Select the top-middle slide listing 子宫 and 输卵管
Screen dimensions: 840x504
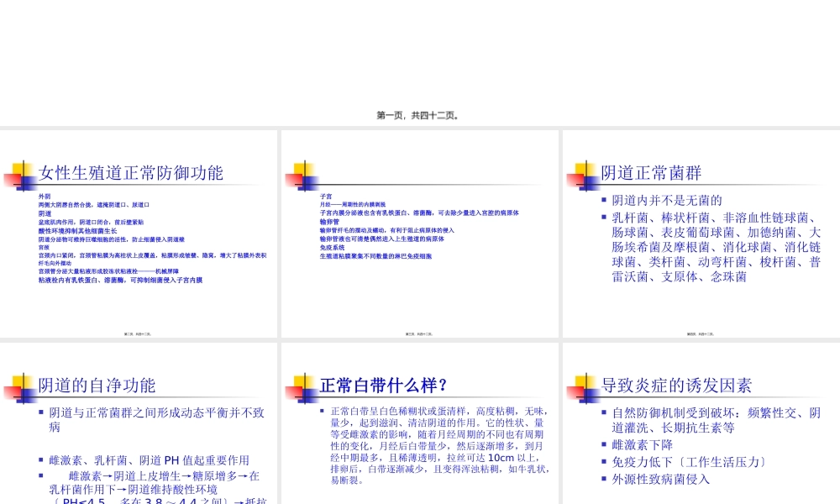coord(420,233)
